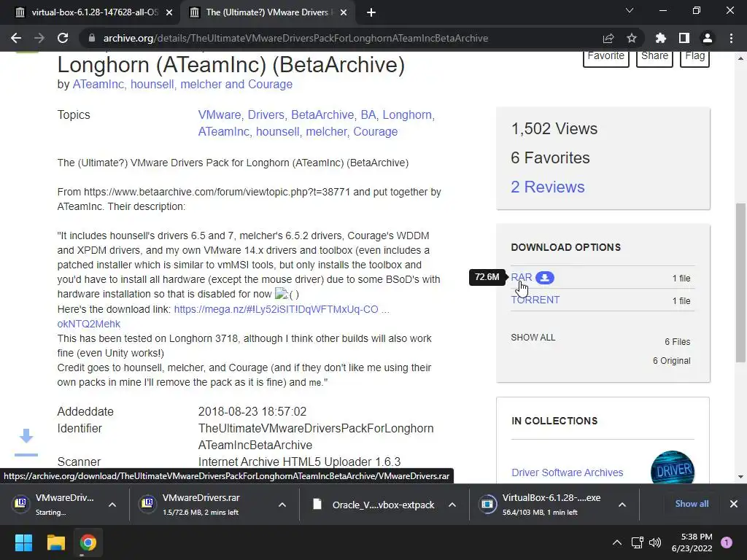Show hidden system tray icons
The width and height of the screenshot is (747, 560).
point(617,542)
